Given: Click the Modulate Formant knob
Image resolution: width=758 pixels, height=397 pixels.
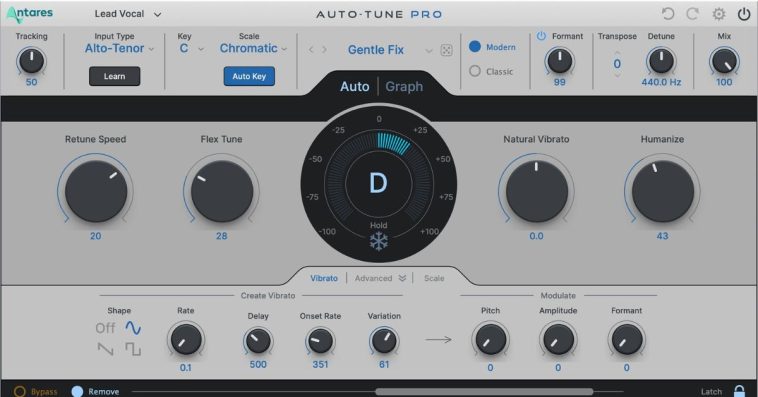Looking at the screenshot, I should [627, 339].
